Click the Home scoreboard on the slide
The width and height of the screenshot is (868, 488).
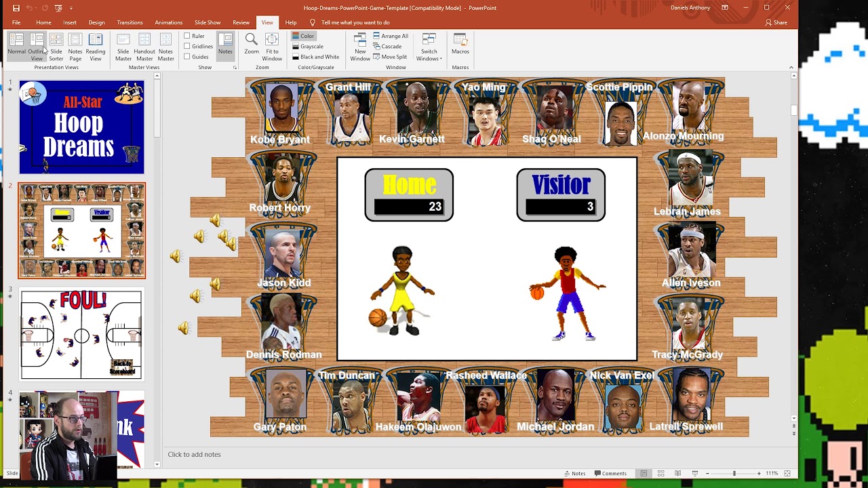click(x=409, y=195)
